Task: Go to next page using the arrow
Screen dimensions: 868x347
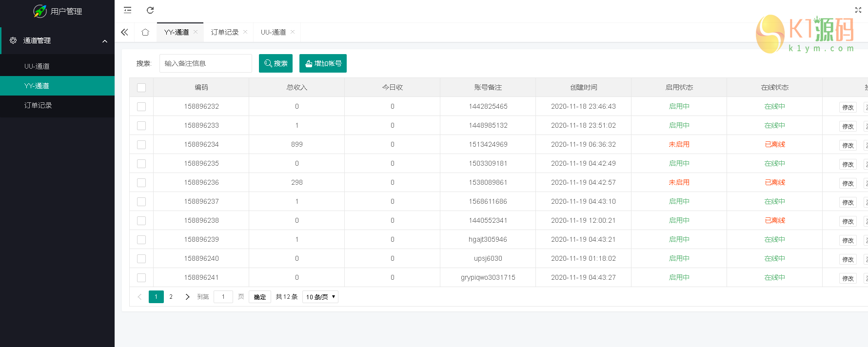Action: tap(187, 297)
